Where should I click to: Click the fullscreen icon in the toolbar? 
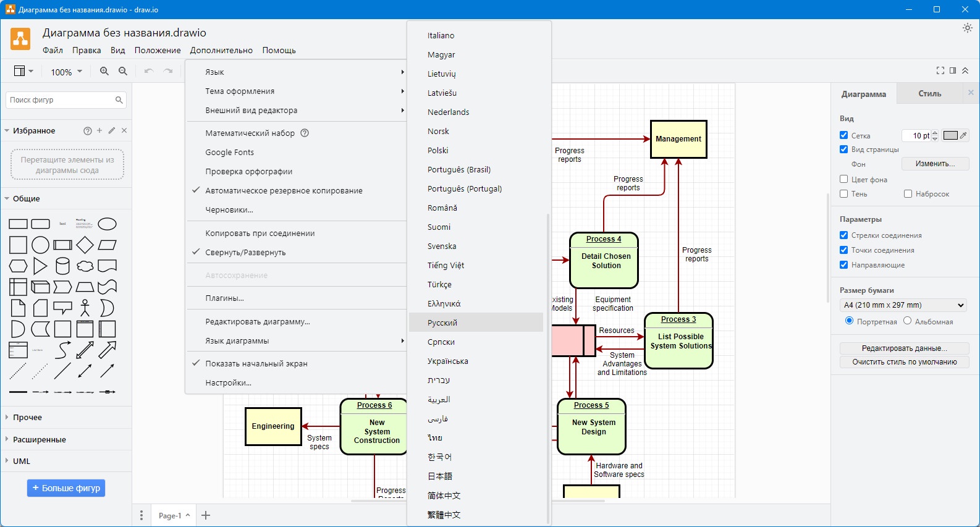pos(940,70)
